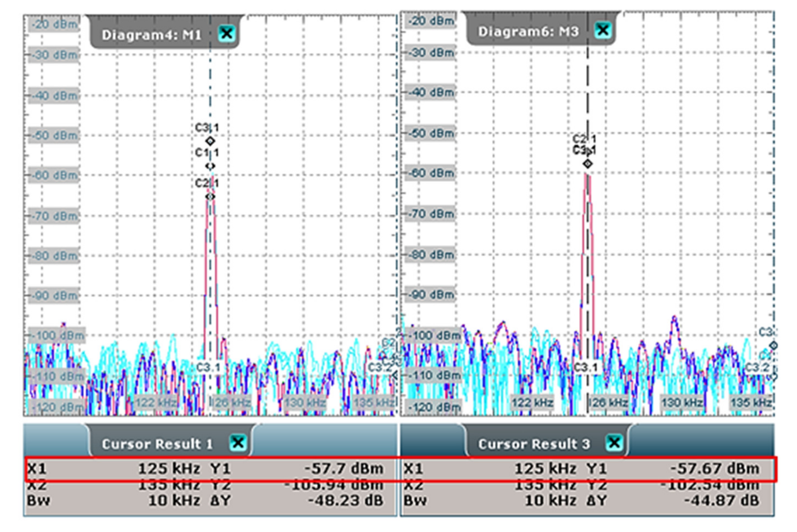
Task: Select the C3.1 cursor label near 126 kHz in Diagram4
Action: pyautogui.click(x=208, y=367)
